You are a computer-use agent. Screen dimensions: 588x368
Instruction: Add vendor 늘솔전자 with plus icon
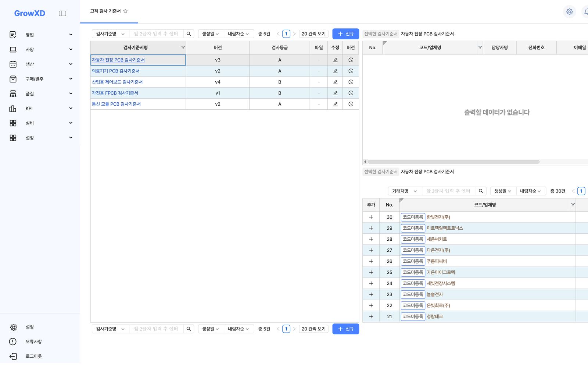coord(371,294)
